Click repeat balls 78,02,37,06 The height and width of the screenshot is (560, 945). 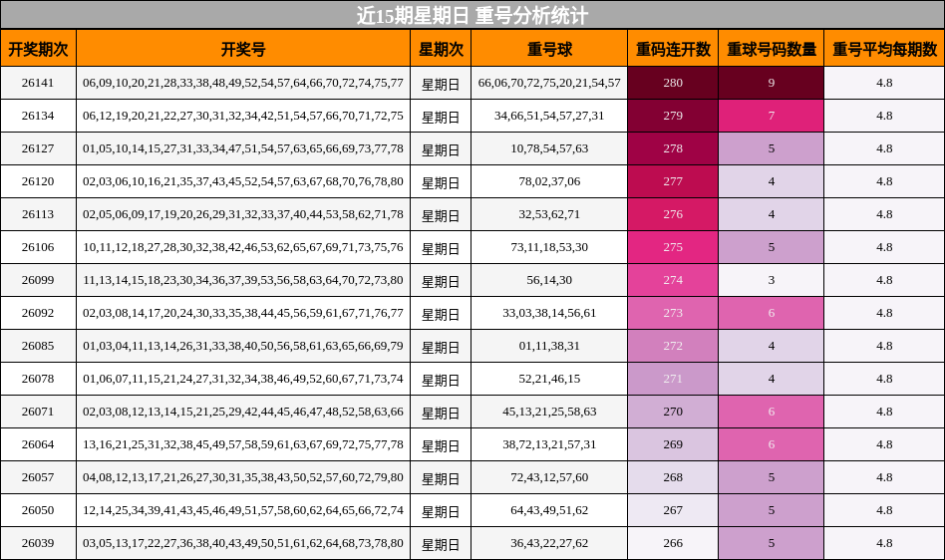point(549,181)
